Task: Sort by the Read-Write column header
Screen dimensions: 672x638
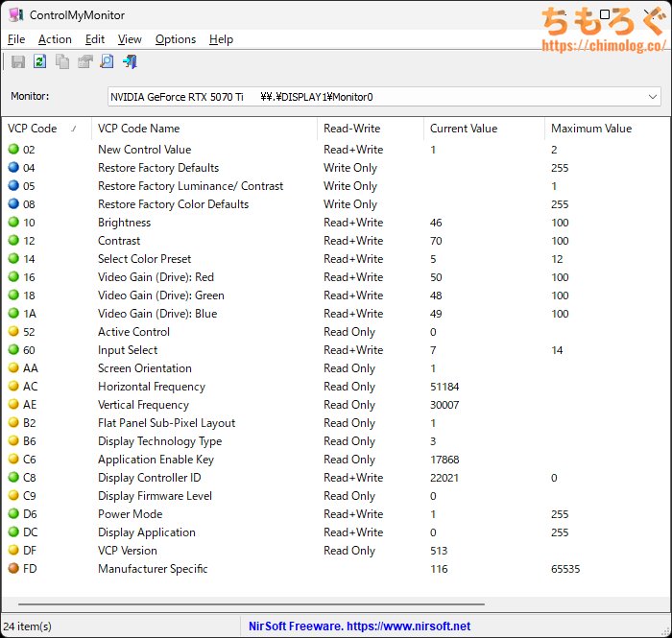Action: (x=371, y=129)
